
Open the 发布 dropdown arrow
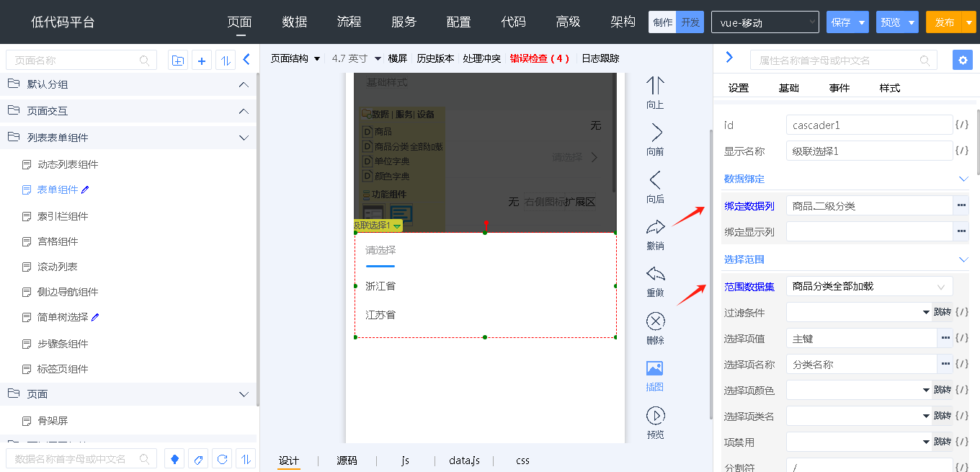968,22
